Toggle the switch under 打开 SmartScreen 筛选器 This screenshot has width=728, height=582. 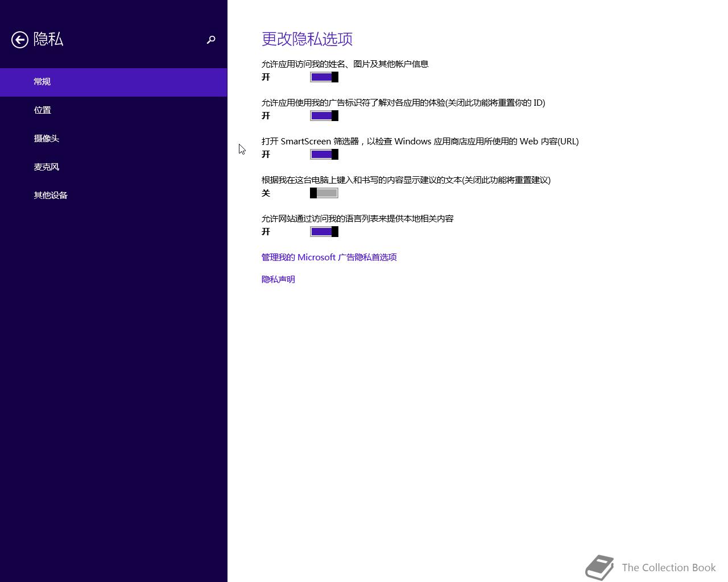324,155
